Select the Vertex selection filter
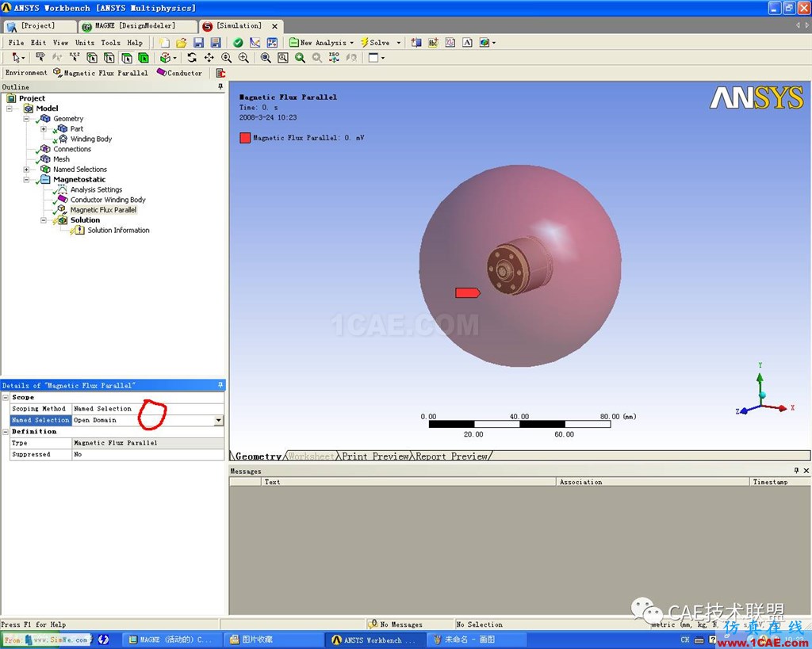The height and width of the screenshot is (649, 812). 92,57
